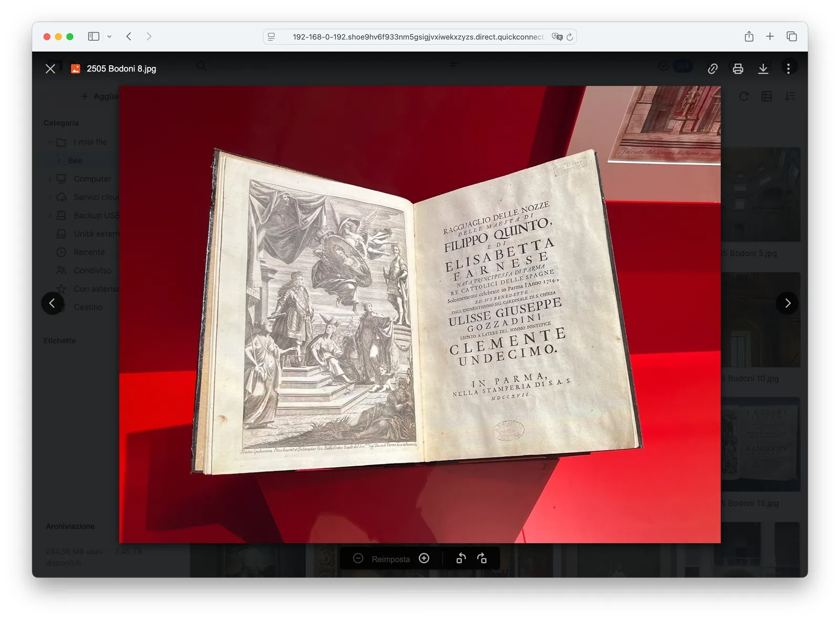This screenshot has width=840, height=620.
Task: Rotate the image counterclockwise
Action: 461,559
